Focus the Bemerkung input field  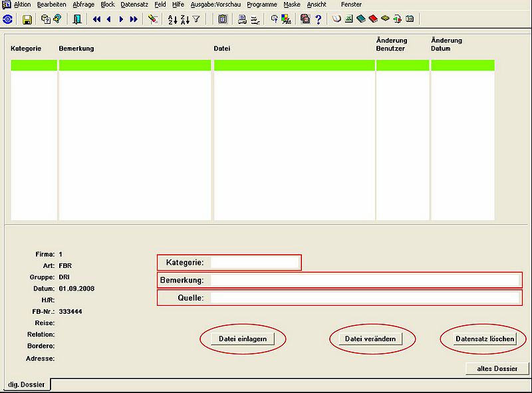pos(365,280)
